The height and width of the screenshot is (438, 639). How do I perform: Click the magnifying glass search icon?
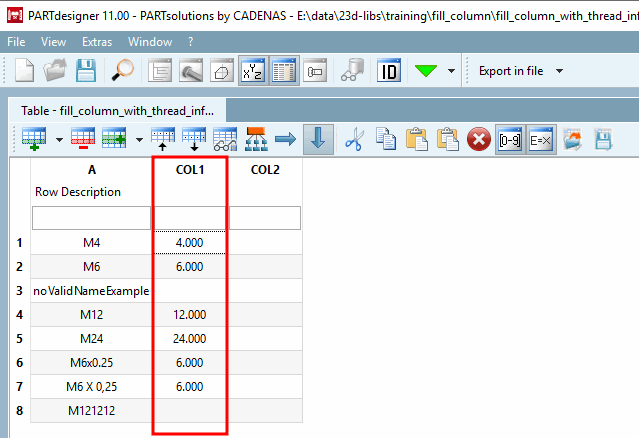pos(123,70)
